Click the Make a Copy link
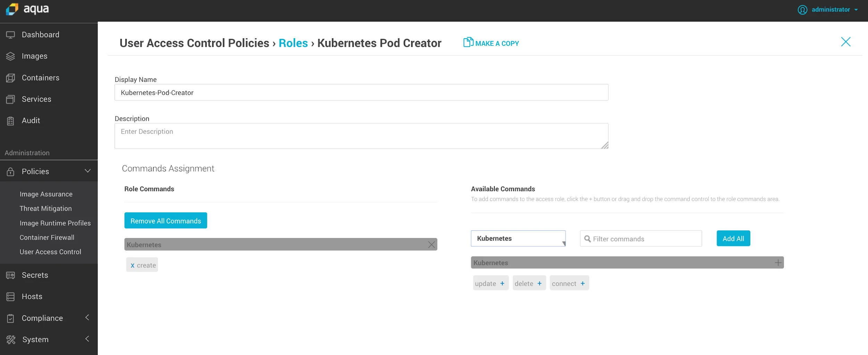 [x=491, y=43]
